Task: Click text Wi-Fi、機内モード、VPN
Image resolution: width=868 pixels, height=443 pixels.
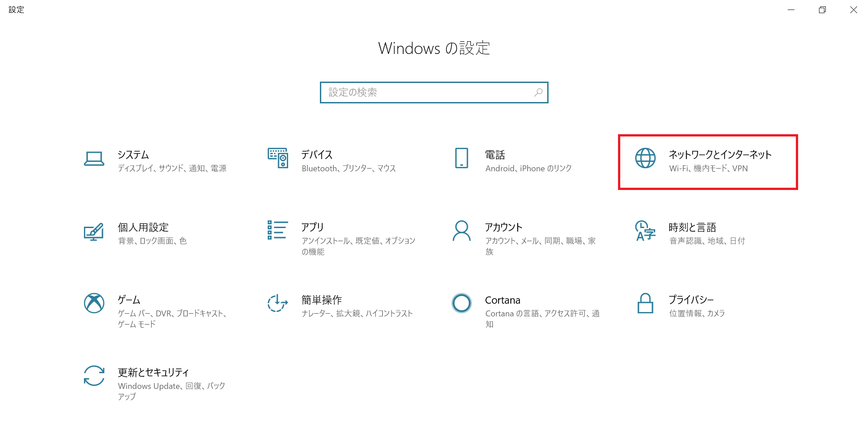Action: (x=709, y=168)
